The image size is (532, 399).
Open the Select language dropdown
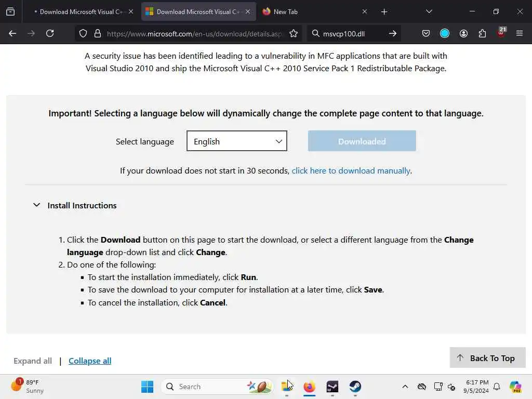237,141
